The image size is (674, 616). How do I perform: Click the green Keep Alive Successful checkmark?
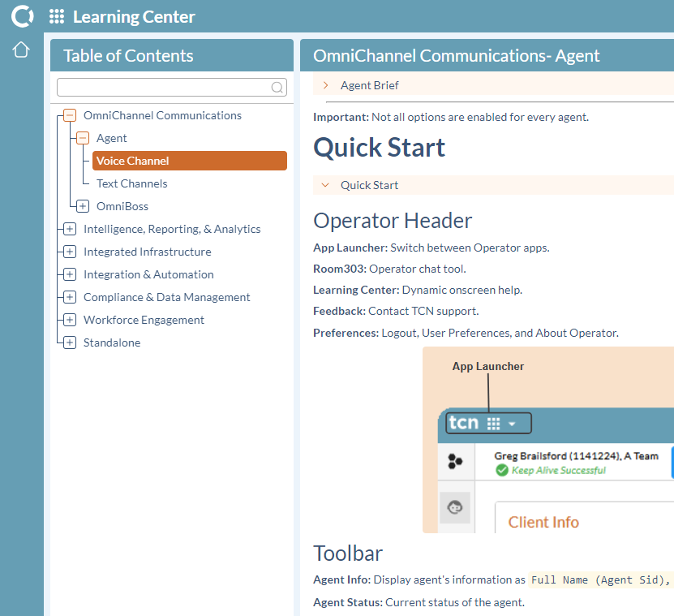(502, 471)
